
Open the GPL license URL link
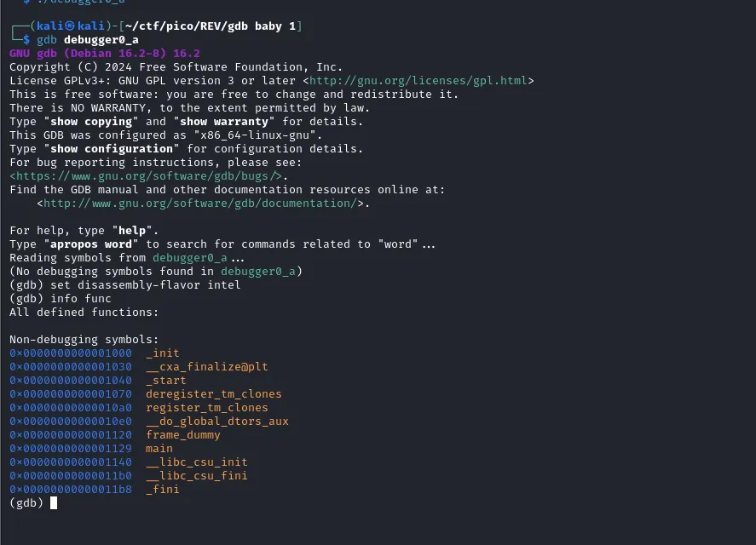coord(421,81)
